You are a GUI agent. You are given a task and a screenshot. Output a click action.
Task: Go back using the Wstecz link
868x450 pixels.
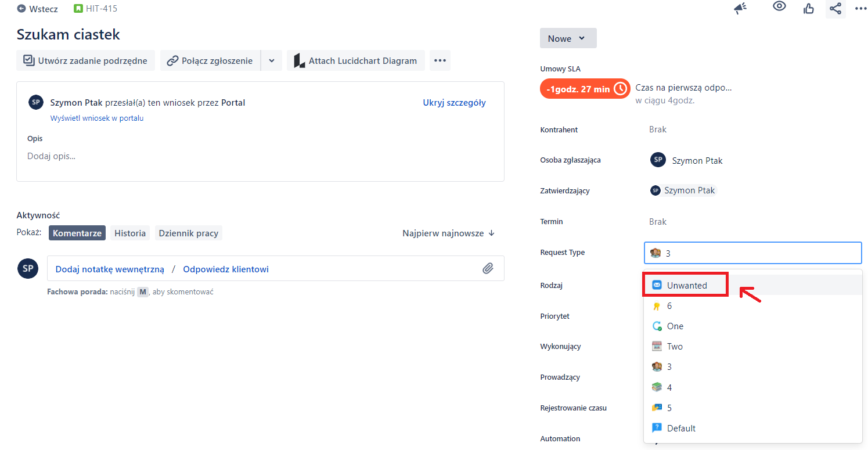(38, 9)
